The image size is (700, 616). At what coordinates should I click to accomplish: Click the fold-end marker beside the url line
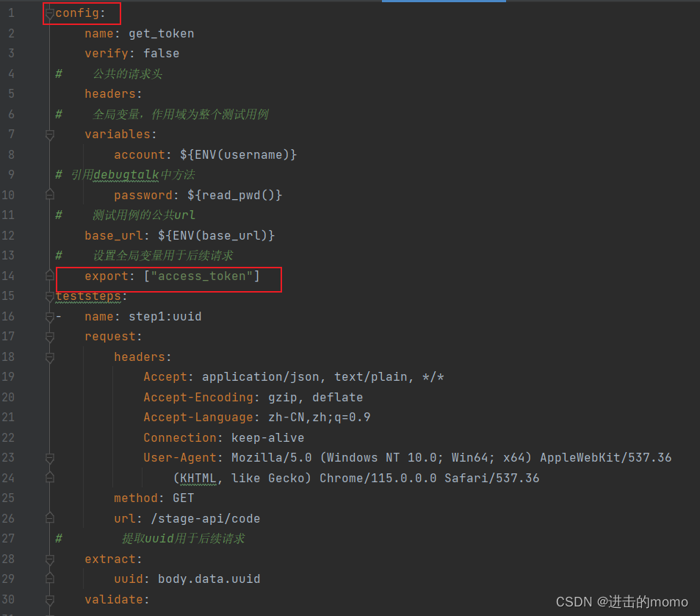tap(48, 518)
